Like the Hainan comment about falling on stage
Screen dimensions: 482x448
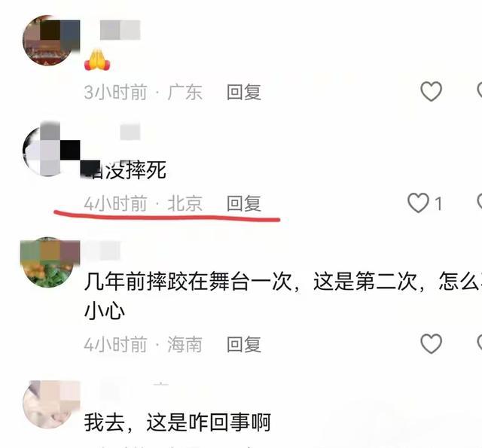coord(431,343)
